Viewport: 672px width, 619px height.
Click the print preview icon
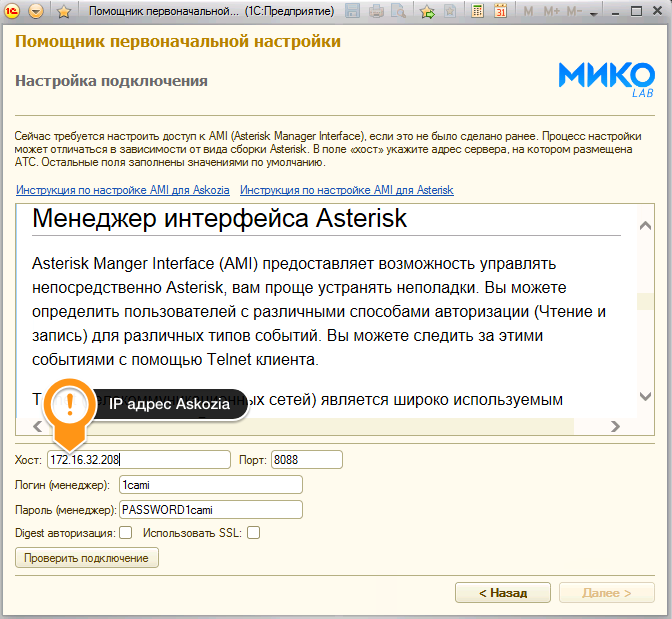coord(399,11)
